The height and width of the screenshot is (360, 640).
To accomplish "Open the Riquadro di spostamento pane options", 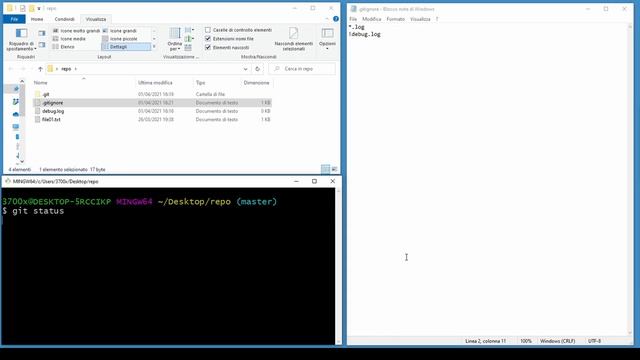I will pos(21,39).
